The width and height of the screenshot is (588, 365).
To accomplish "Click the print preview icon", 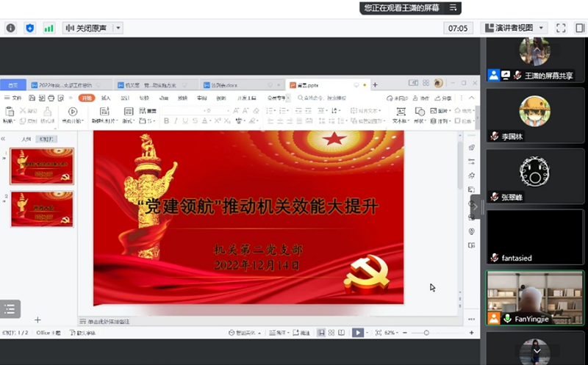I will click(61, 98).
